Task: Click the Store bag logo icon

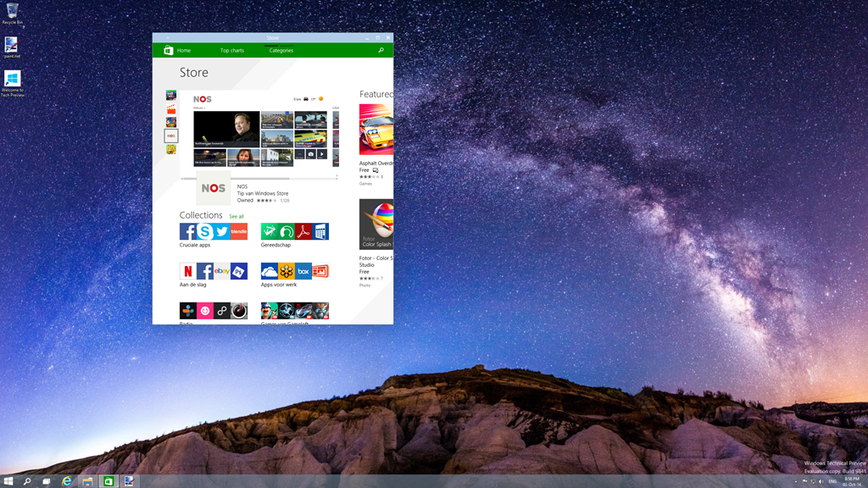Action: (169, 51)
